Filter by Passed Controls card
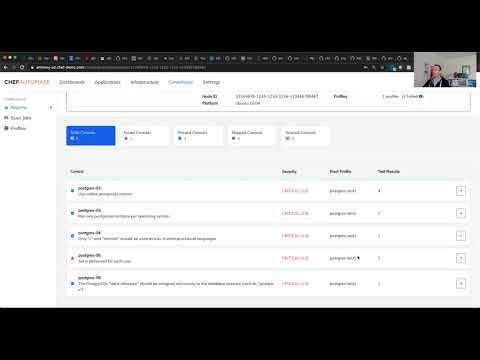This screenshot has width=480, height=360. (198, 136)
